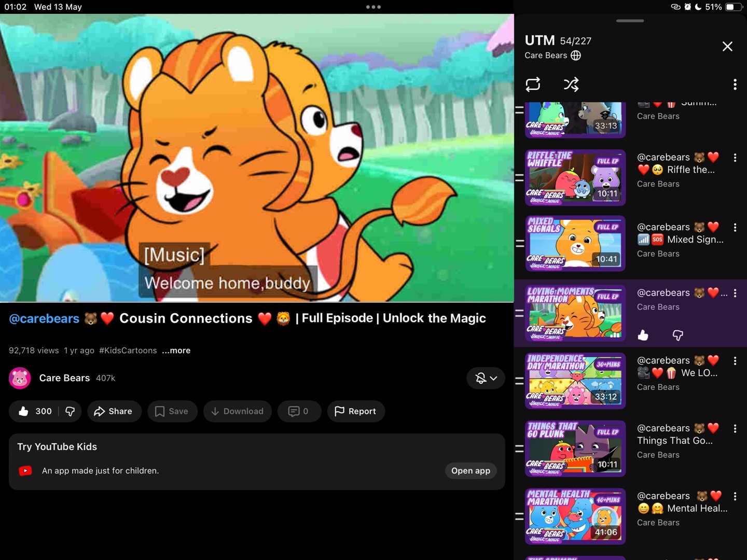Dislike the Cousin Connections video
Screen dimensions: 747x560
click(x=70, y=411)
